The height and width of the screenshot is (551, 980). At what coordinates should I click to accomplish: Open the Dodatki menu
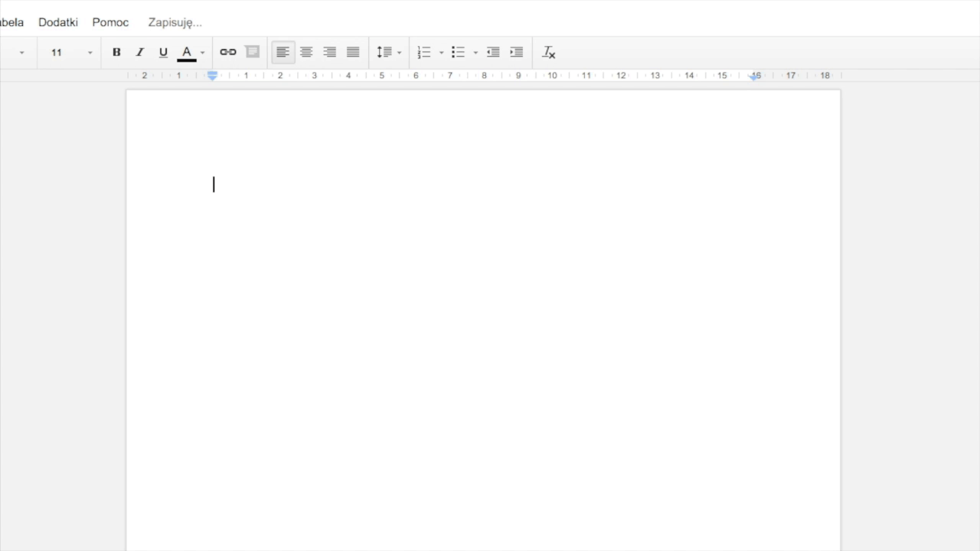click(58, 22)
